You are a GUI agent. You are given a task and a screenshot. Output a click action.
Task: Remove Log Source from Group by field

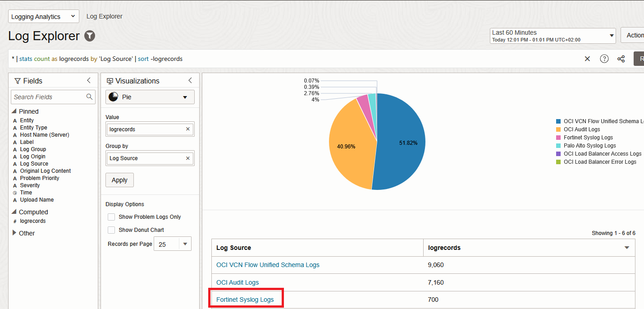click(x=188, y=158)
